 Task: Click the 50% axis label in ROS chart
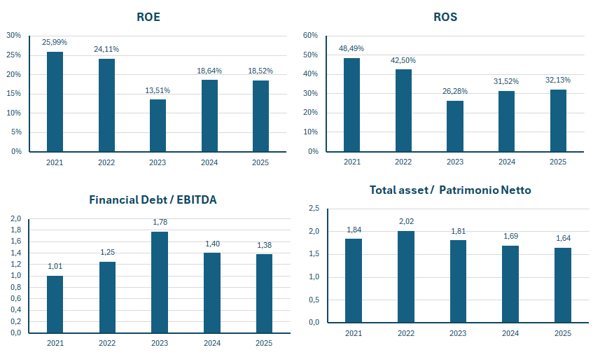[310, 55]
